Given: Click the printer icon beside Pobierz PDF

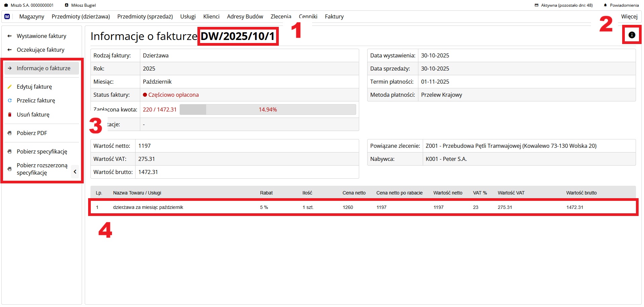Looking at the screenshot, I should click(10, 133).
